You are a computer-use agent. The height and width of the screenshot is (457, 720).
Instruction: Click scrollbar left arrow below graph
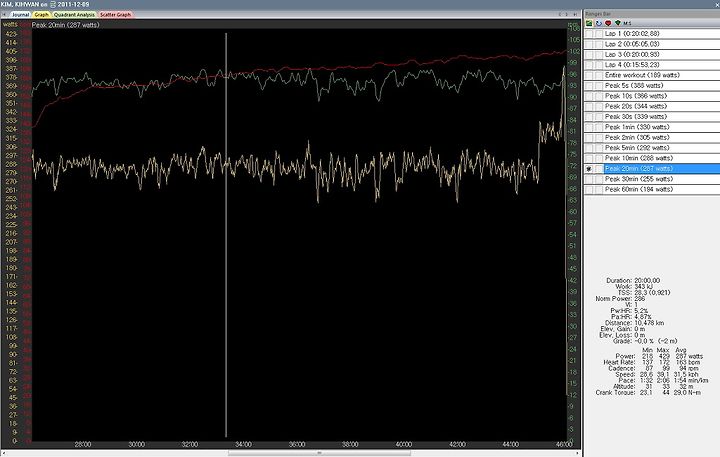coord(4,453)
